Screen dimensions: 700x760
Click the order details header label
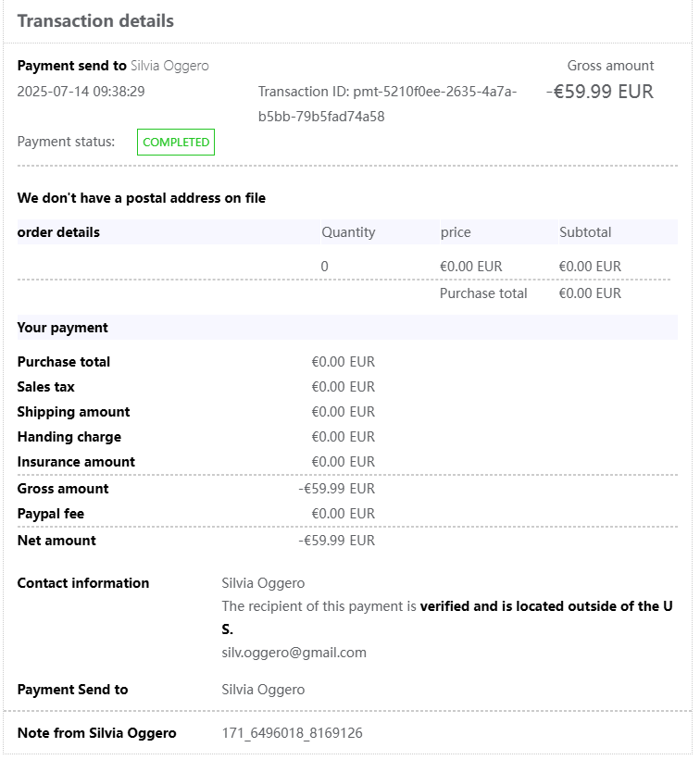(x=58, y=232)
